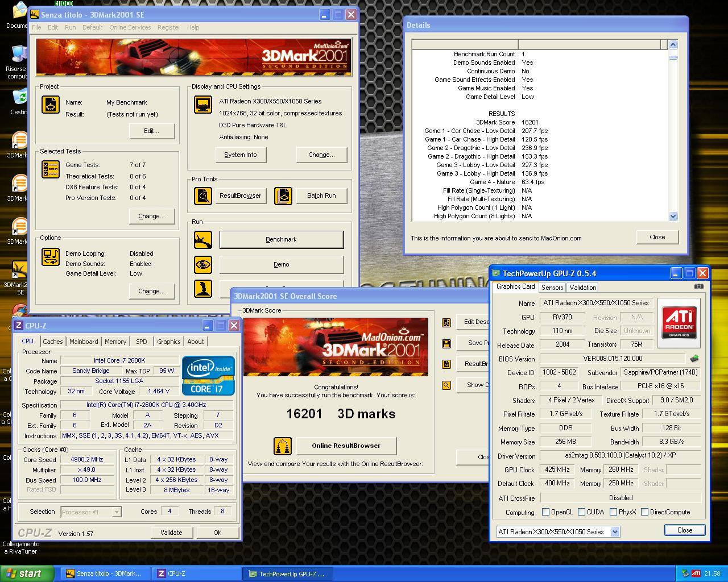Click the Validate button in CPU-Z

point(171,533)
